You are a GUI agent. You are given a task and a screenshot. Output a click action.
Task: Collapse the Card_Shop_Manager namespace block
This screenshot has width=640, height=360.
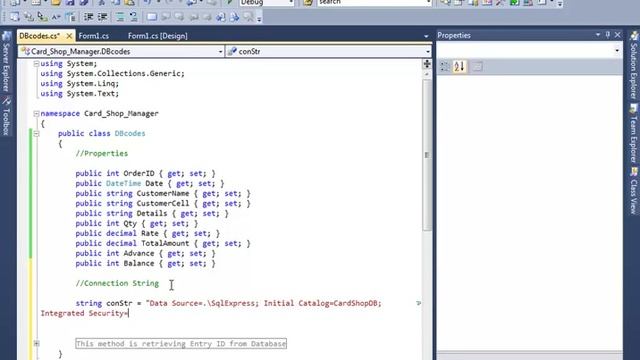[x=36, y=113]
